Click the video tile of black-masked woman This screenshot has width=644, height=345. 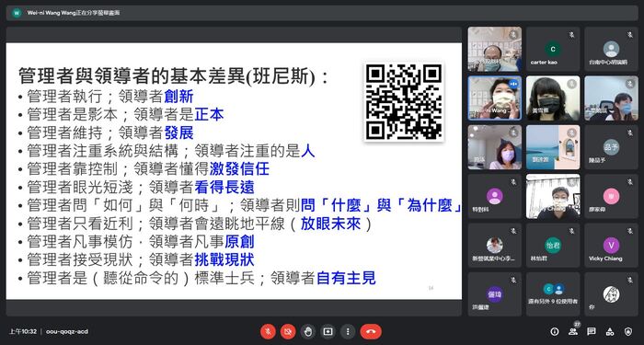click(553, 98)
